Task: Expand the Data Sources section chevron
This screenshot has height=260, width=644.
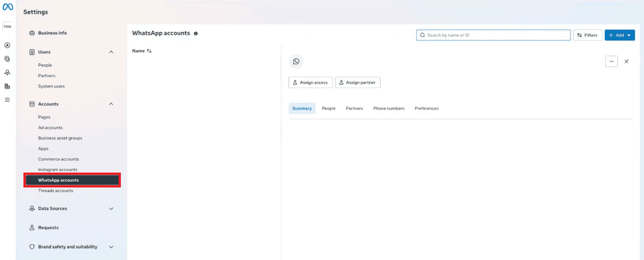Action: (111, 209)
